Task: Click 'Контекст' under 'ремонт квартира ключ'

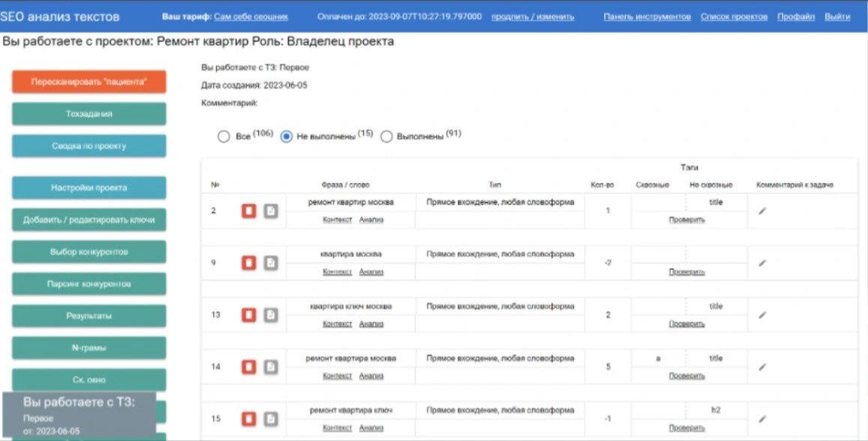Action: 337,427
